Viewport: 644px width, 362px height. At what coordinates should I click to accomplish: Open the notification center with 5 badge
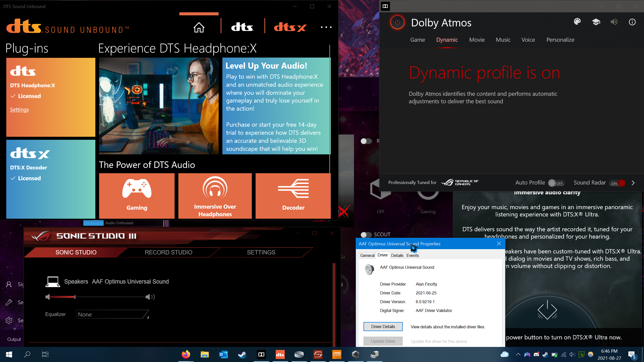[x=632, y=355]
